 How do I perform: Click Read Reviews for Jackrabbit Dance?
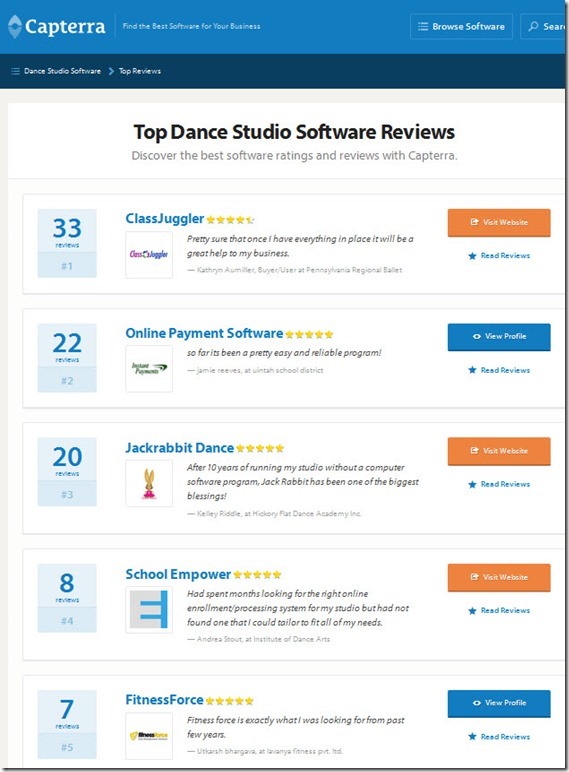coord(499,484)
